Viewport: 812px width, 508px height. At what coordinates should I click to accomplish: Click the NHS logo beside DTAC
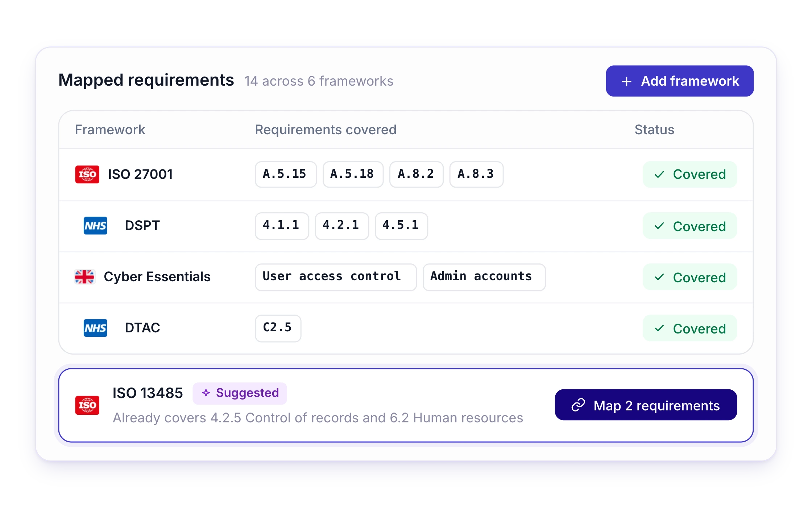[95, 328]
